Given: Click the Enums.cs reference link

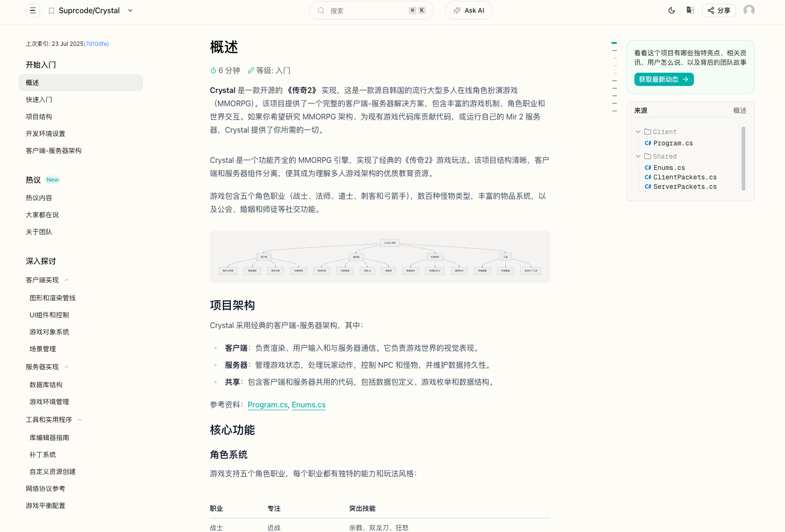Looking at the screenshot, I should 308,405.
